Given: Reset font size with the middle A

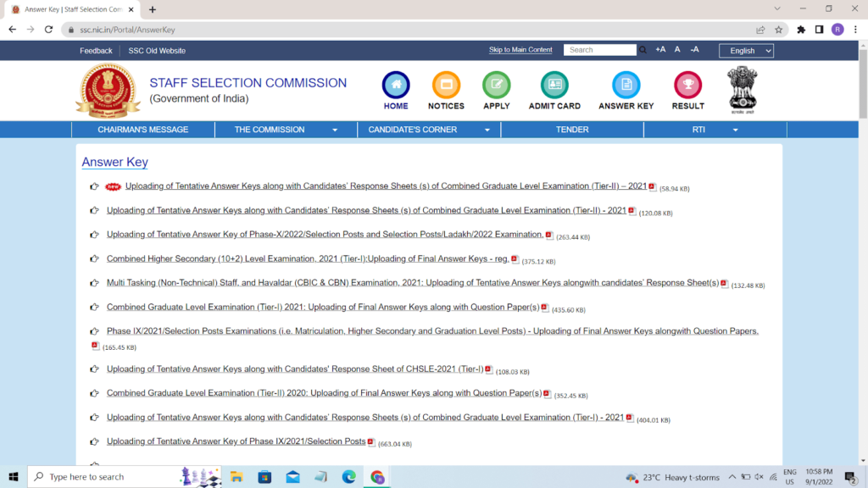Looking at the screenshot, I should click(x=677, y=50).
